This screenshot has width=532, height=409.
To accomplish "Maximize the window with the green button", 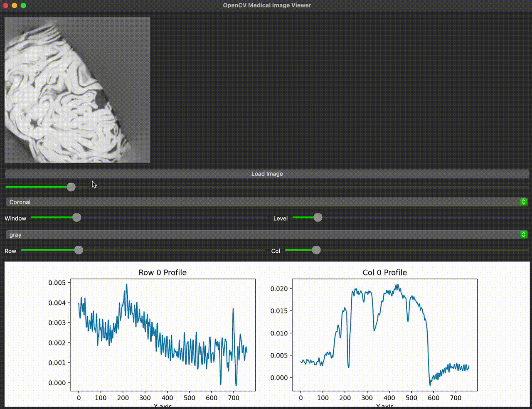I will pos(23,5).
